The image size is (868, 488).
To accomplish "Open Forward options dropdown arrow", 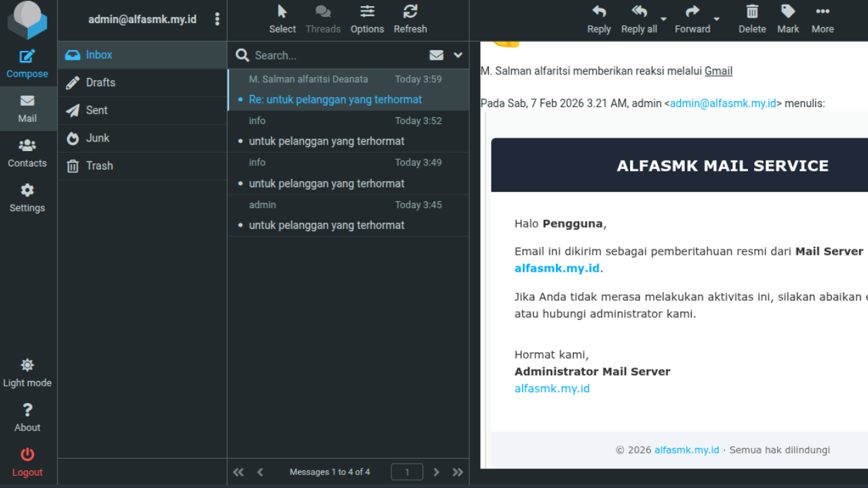I will (x=717, y=20).
